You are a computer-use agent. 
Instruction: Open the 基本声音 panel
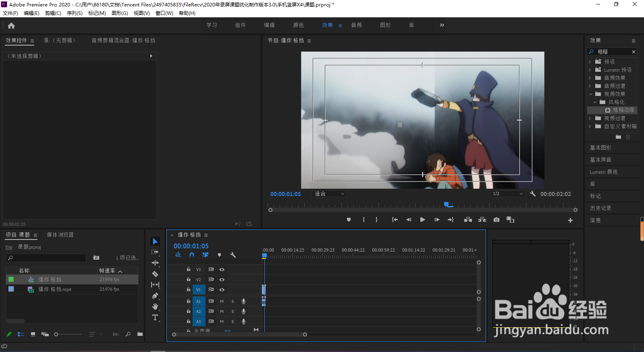[600, 160]
